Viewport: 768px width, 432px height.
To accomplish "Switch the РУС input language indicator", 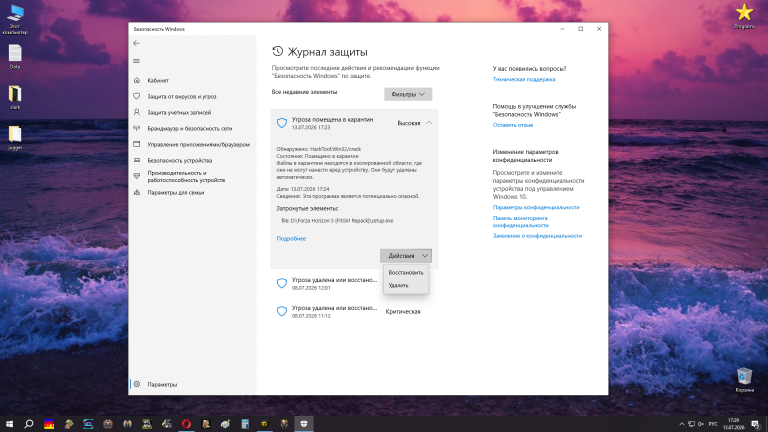I will tap(713, 424).
